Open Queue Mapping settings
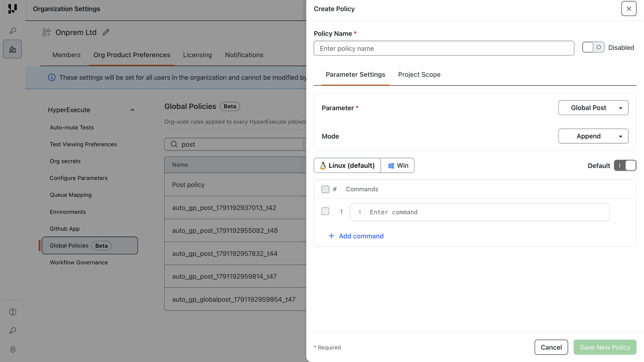Image resolution: width=644 pixels, height=362 pixels. point(71,195)
